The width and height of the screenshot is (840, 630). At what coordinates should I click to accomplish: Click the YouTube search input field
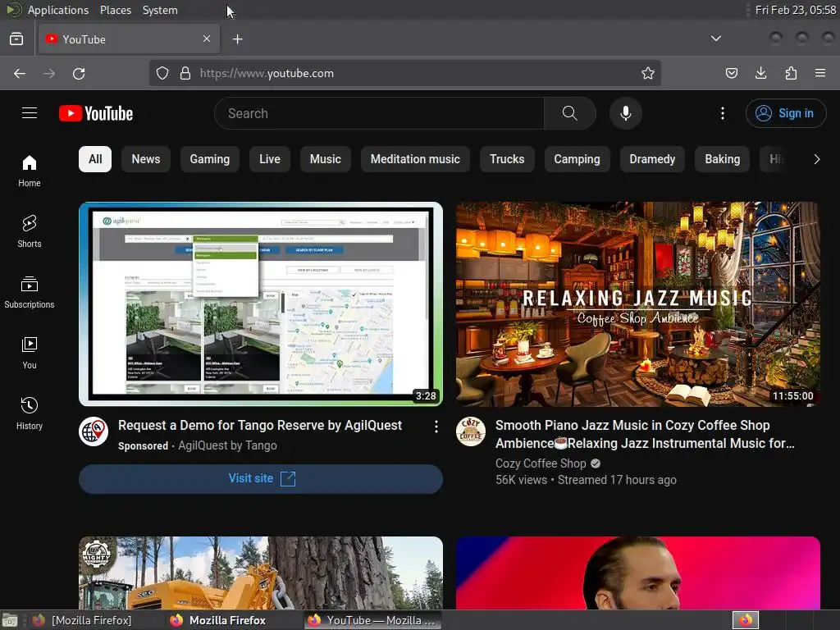(x=379, y=113)
